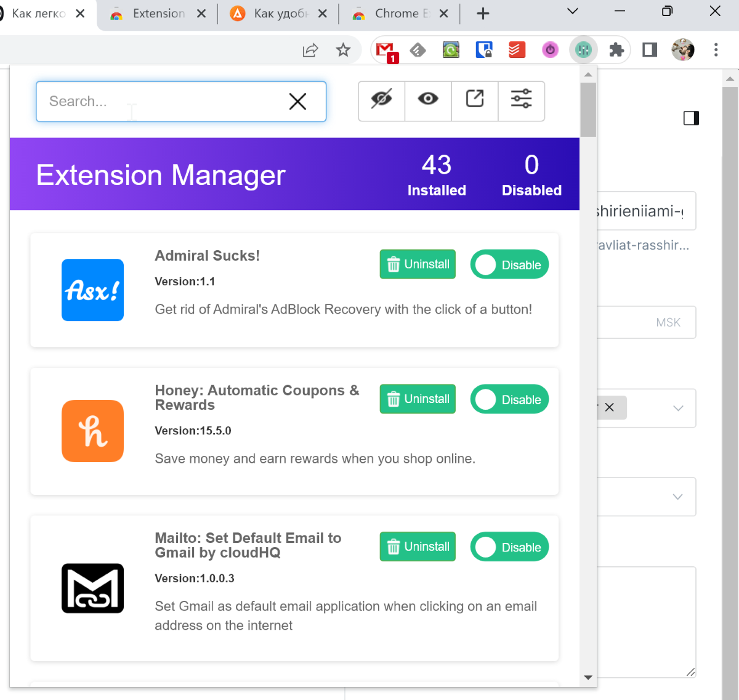
Task: Open the blue shield lock extension
Action: (484, 50)
